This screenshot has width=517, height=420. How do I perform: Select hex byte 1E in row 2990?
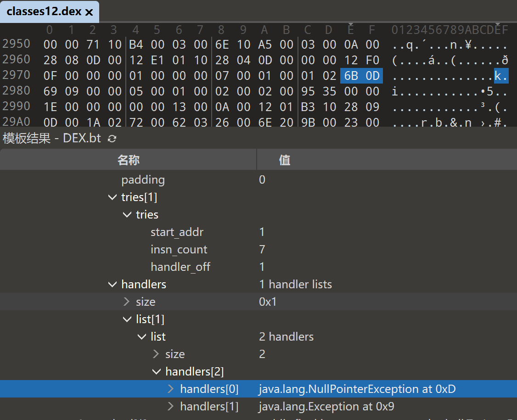[50, 107]
